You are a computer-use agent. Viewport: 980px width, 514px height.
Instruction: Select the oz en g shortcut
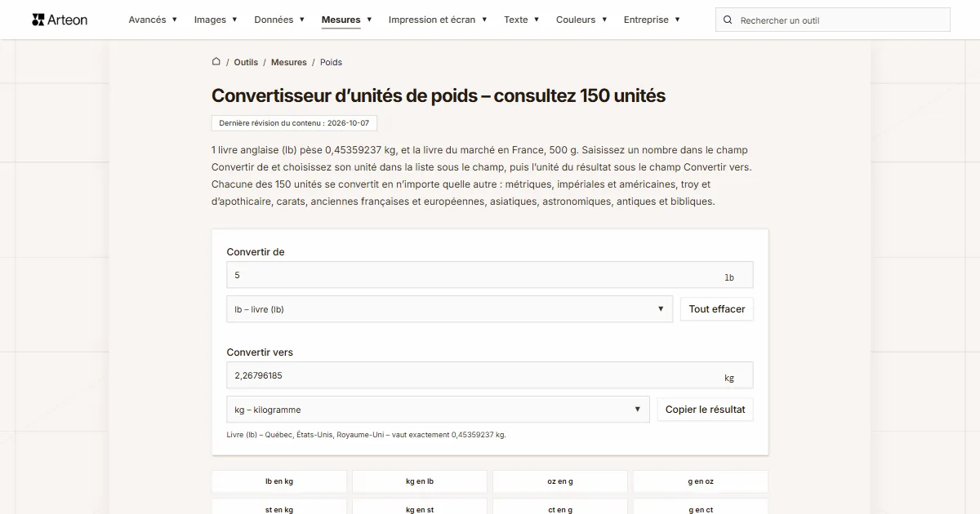560,481
